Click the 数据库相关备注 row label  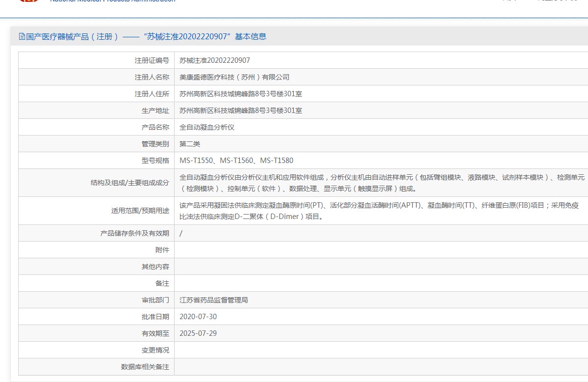pos(145,367)
